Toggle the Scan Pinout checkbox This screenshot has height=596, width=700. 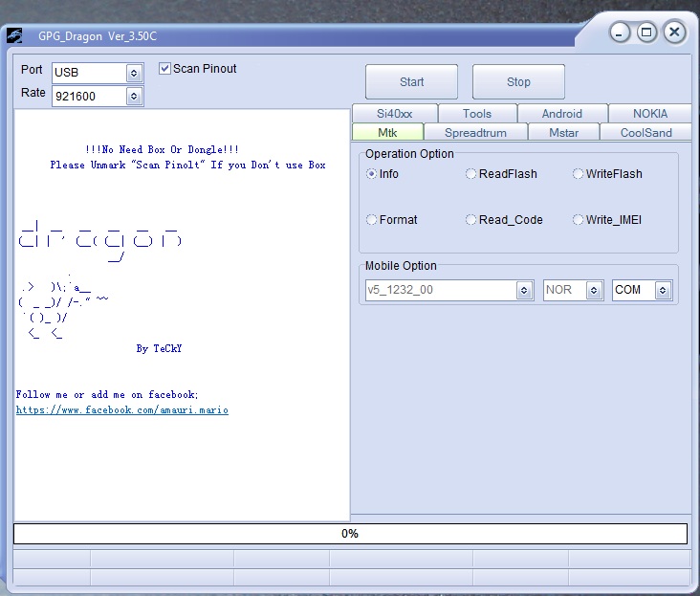point(164,68)
